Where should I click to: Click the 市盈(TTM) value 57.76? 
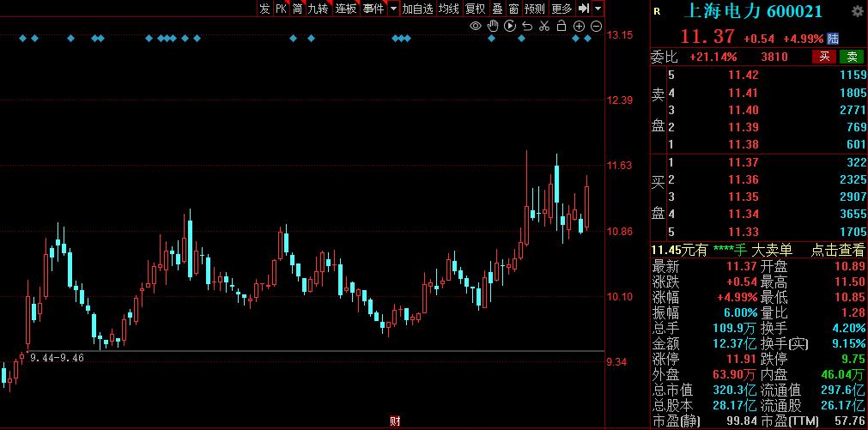851,421
